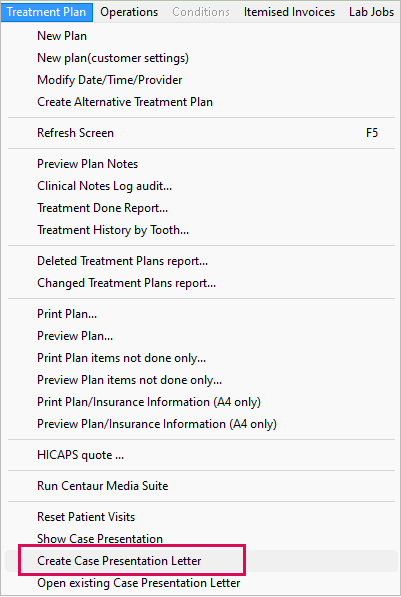Select Print Plan items not done only
The image size is (401, 597).
pos(201,358)
